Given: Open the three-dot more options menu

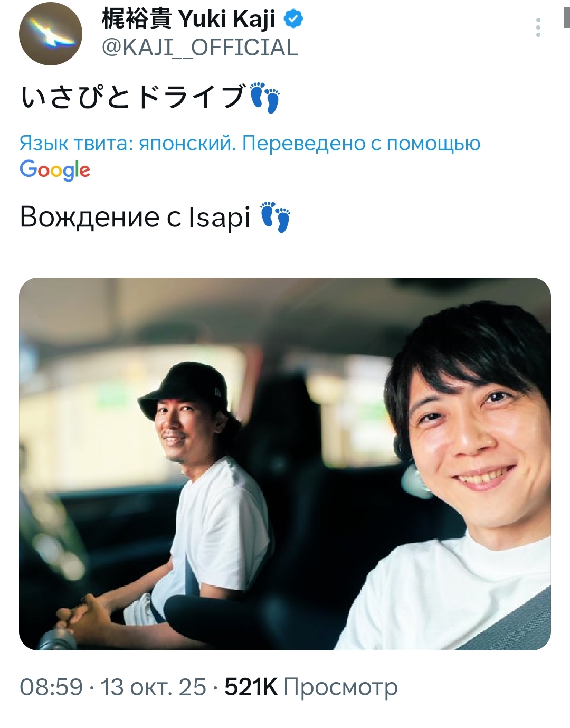Looking at the screenshot, I should coord(538,27).
